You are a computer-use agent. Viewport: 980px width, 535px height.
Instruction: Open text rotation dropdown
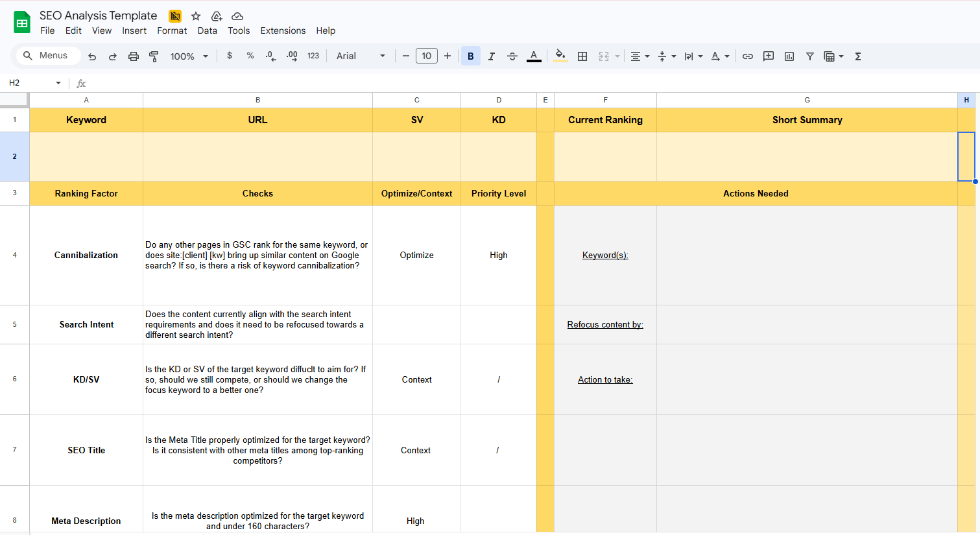click(x=720, y=56)
